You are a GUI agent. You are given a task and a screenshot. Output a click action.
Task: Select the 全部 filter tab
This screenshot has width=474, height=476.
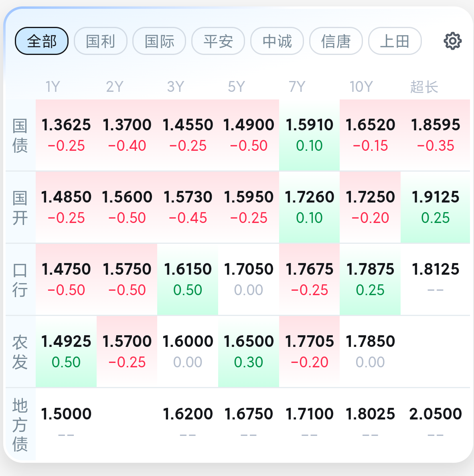click(42, 41)
